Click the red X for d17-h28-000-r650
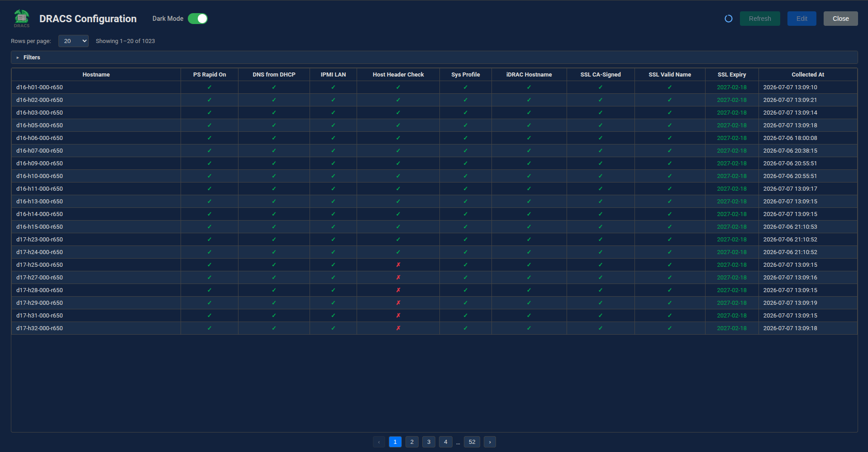 [x=398, y=290]
